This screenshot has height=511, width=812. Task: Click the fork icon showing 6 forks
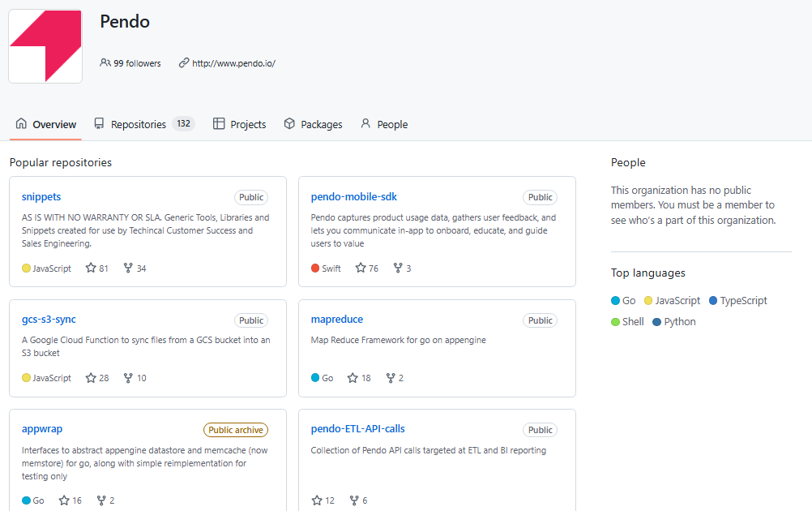click(354, 500)
